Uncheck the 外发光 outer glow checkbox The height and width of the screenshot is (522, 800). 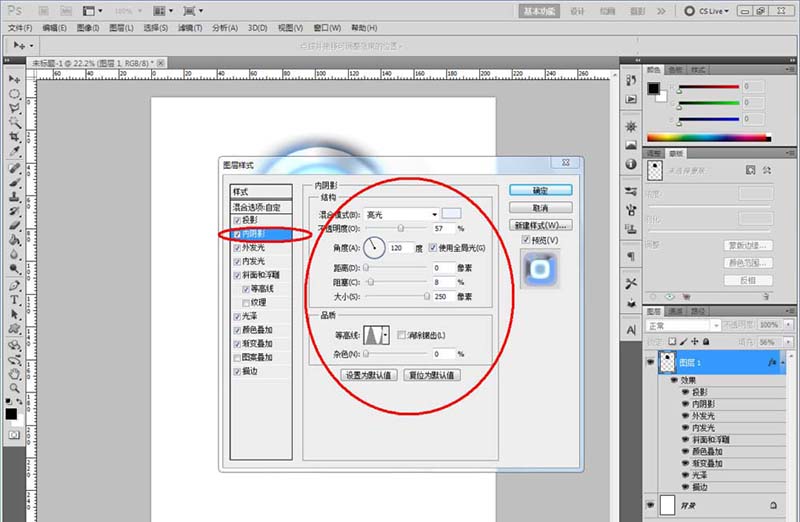(x=237, y=248)
